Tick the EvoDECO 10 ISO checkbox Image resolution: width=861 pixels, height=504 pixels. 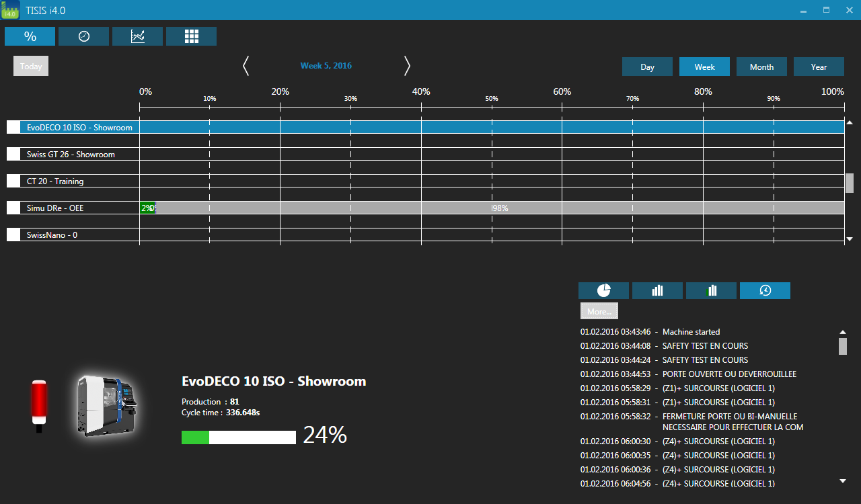(13, 127)
